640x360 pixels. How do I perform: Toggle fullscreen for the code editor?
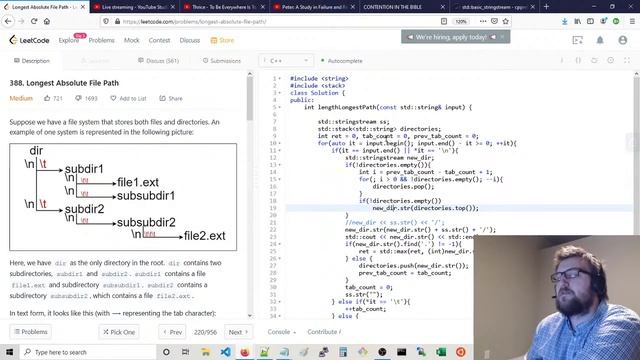(x=627, y=60)
